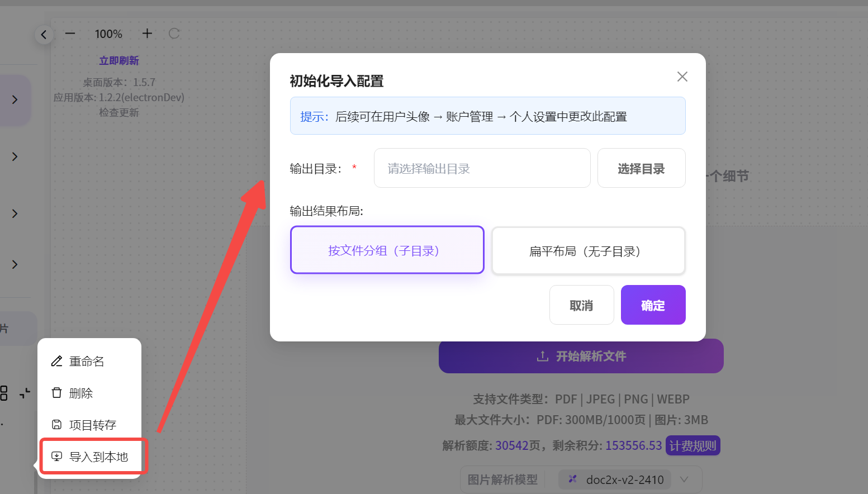Choose 项目转存 from the context menu
Image resolution: width=868 pixels, height=494 pixels.
coord(93,425)
